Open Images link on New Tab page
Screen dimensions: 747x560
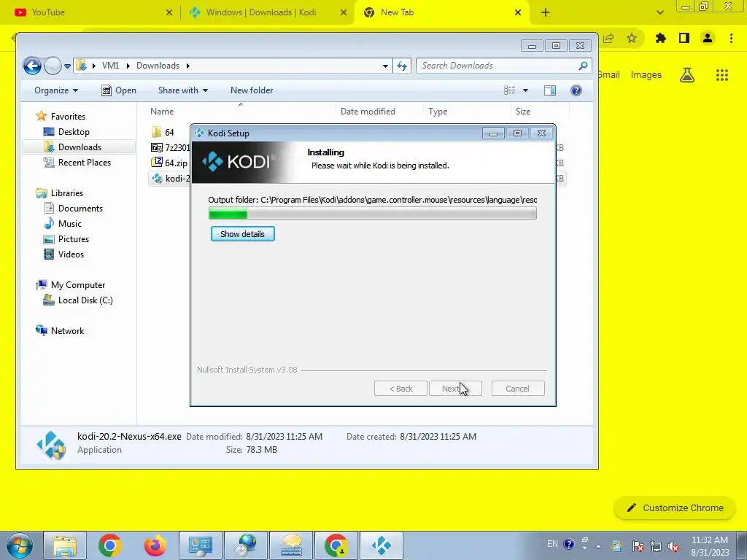[646, 75]
